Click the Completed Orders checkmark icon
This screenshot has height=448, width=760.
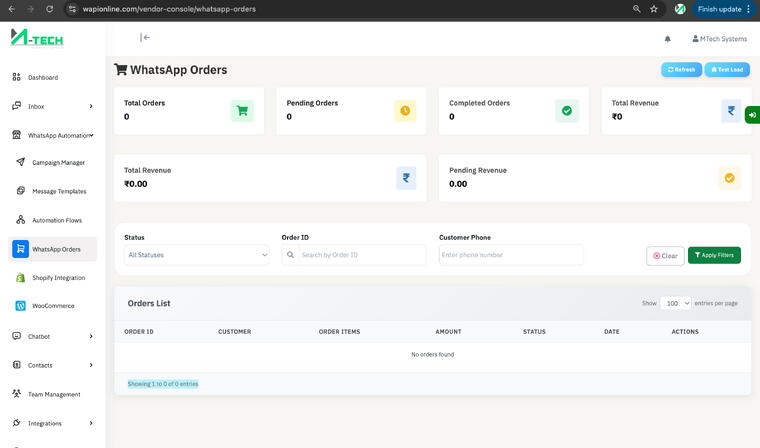pos(567,111)
